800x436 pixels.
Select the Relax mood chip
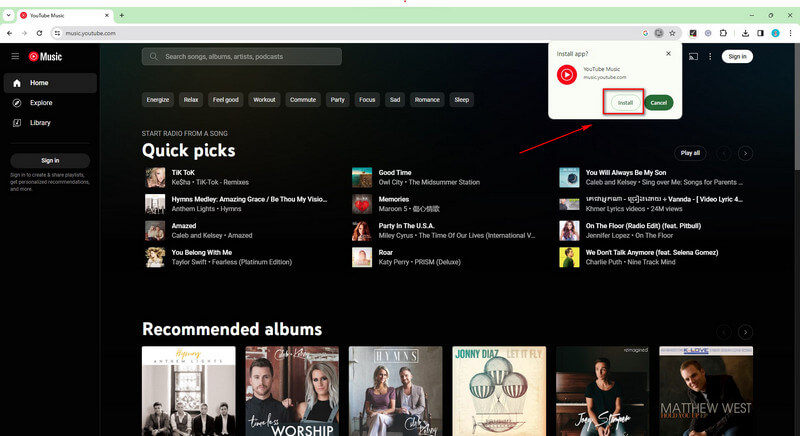point(191,100)
